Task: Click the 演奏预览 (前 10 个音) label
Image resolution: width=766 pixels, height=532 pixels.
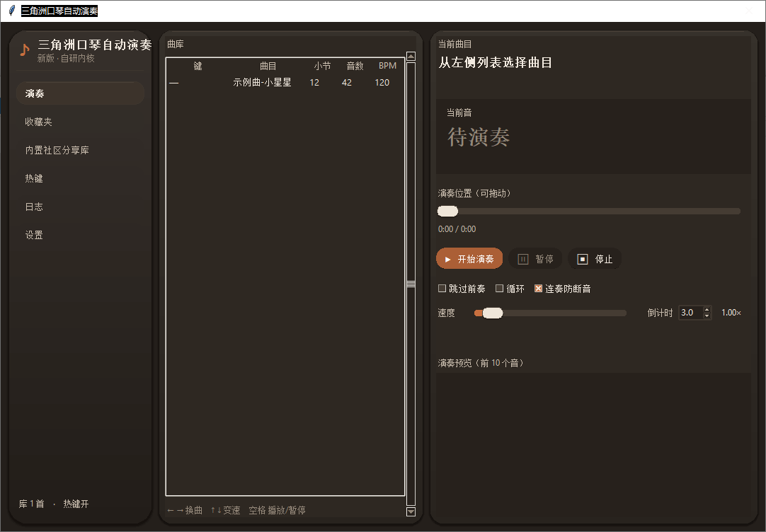Action: [x=481, y=363]
